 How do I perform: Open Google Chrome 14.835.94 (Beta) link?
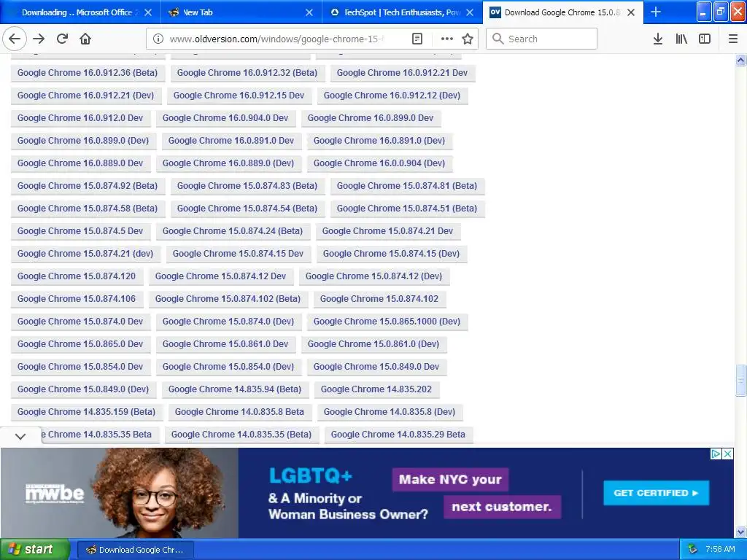pyautogui.click(x=235, y=389)
